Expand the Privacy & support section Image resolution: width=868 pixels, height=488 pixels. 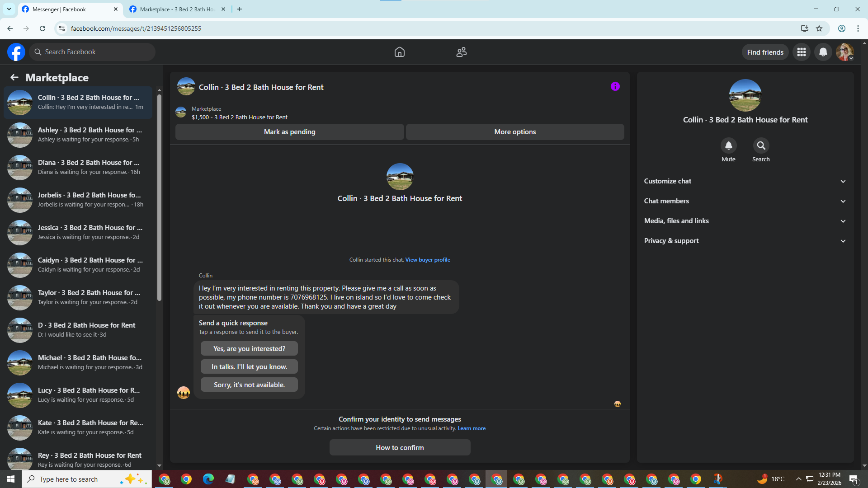(745, 241)
